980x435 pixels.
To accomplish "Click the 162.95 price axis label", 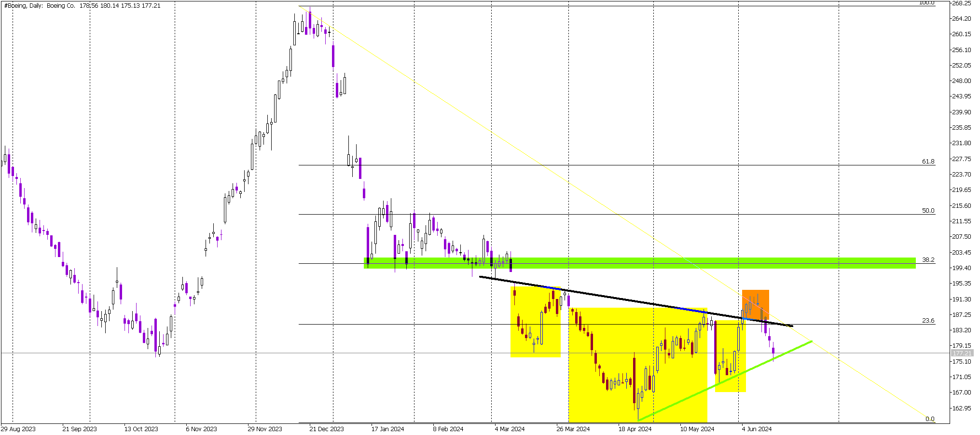I will pyautogui.click(x=961, y=408).
